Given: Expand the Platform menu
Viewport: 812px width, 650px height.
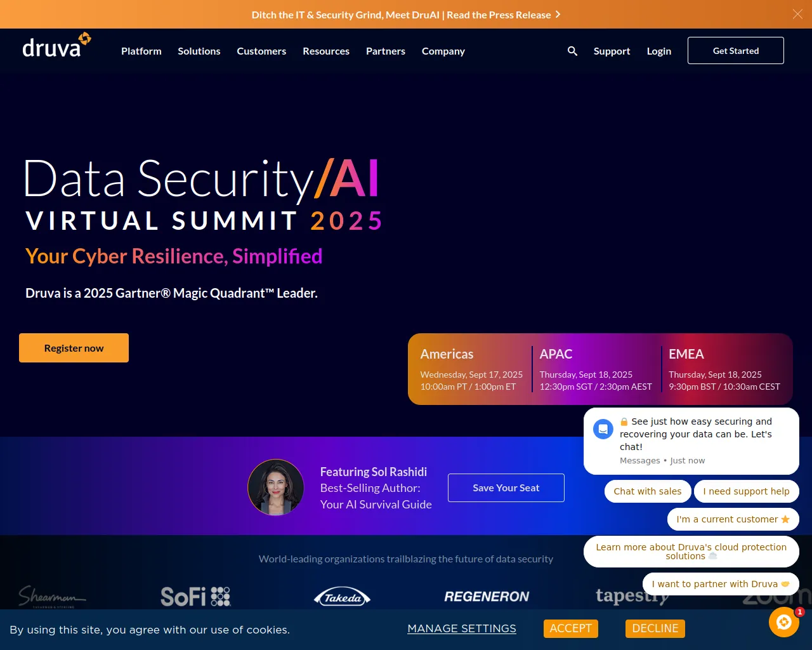Looking at the screenshot, I should coord(141,51).
